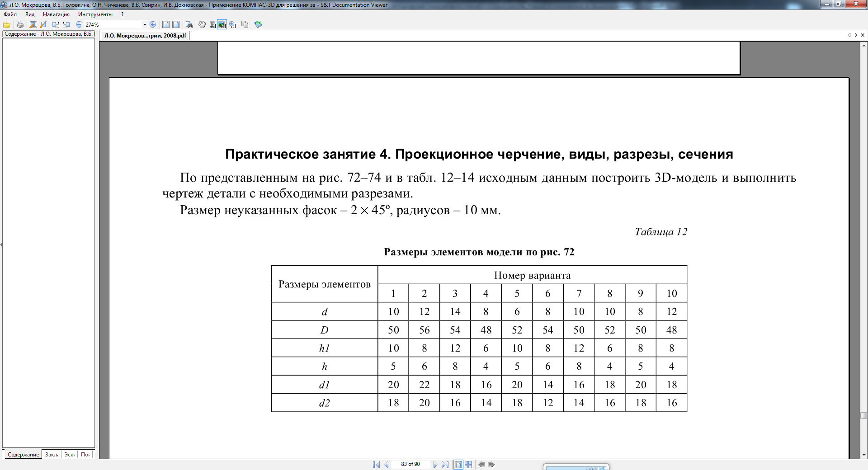
Task: Click the vertical scrollbar thumb
Action: point(864,416)
